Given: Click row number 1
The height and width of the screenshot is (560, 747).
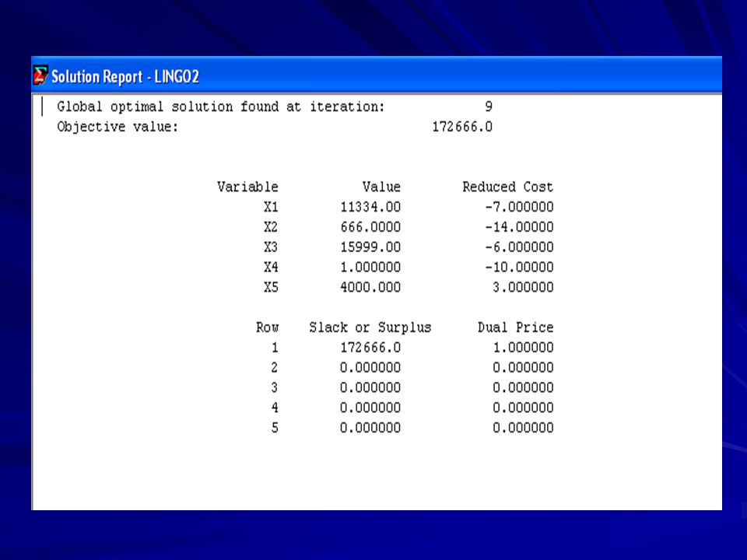Looking at the screenshot, I should pyautogui.click(x=275, y=348).
